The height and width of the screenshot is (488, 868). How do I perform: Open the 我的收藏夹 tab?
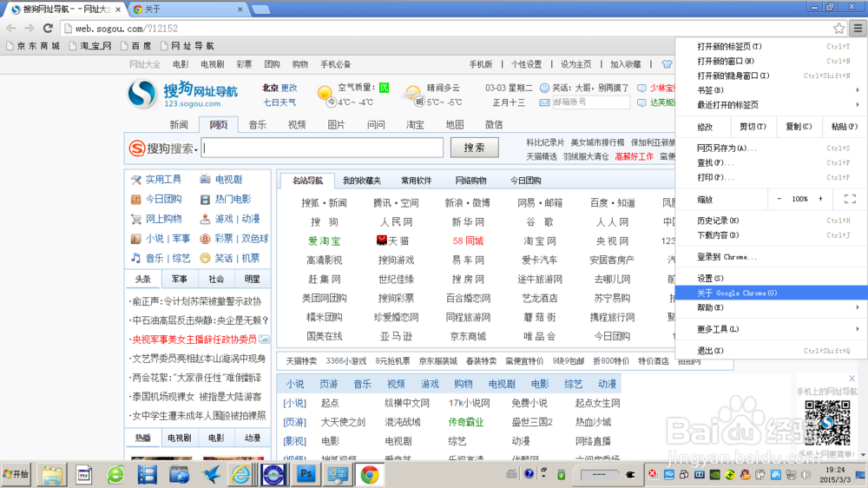[361, 181]
